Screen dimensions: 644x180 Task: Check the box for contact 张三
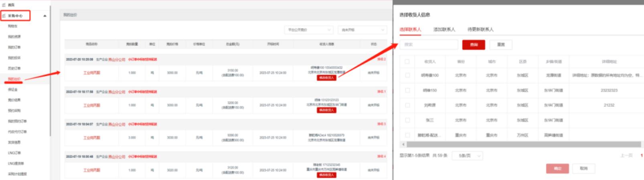click(407, 120)
